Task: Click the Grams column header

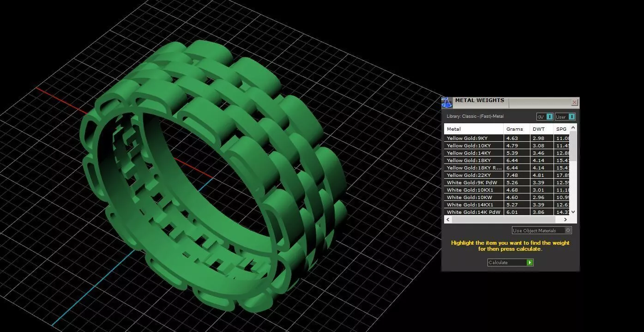Action: (x=517, y=129)
